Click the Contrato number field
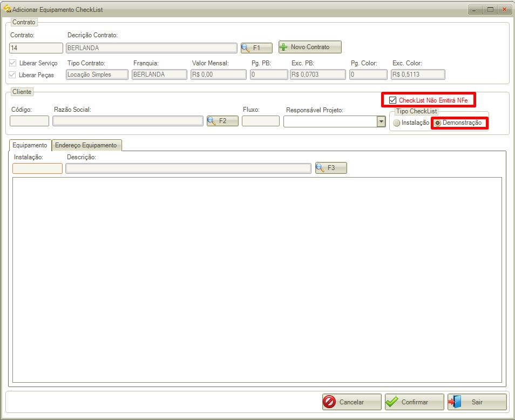The image size is (515, 420). (x=36, y=48)
